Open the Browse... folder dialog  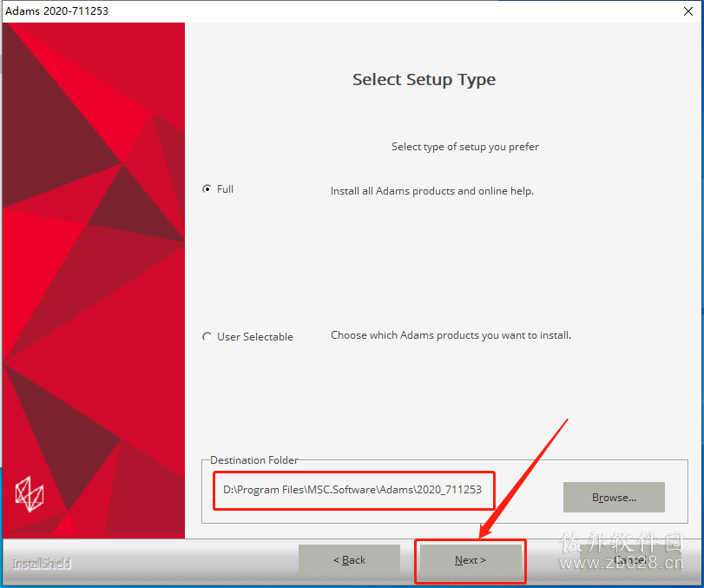614,498
